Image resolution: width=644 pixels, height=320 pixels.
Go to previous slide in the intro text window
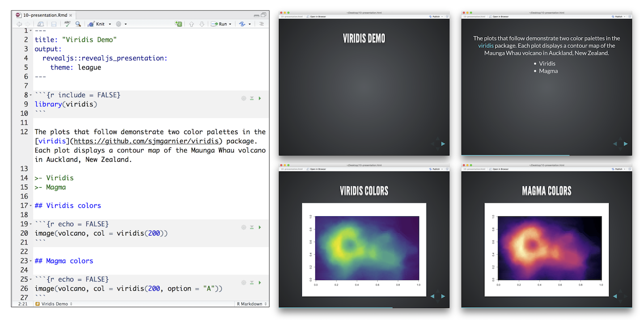615,144
